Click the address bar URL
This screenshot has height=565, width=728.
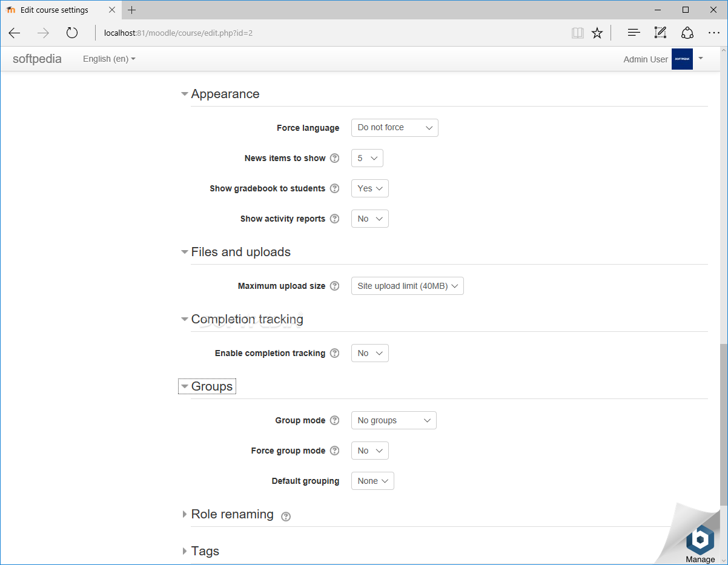(178, 33)
